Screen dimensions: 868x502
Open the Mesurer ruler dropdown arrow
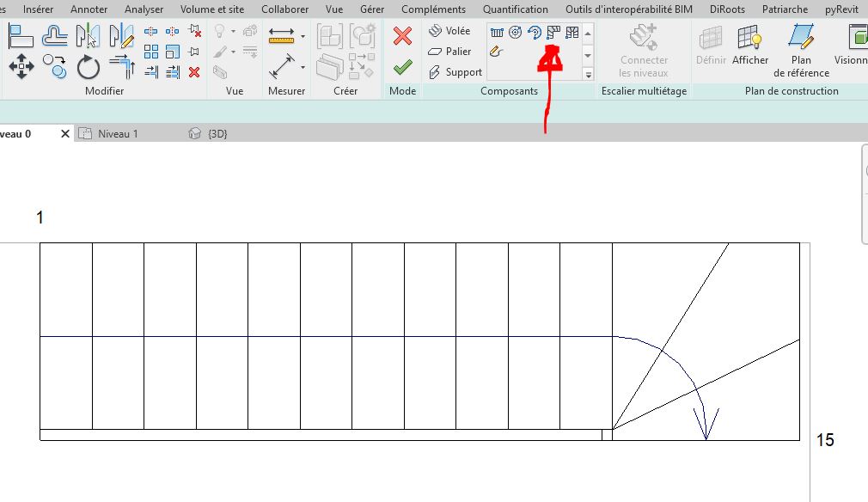coord(303,36)
